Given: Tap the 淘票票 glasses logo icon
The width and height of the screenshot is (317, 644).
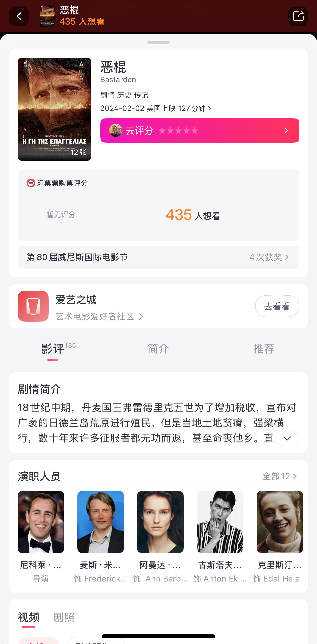Looking at the screenshot, I should tap(31, 183).
